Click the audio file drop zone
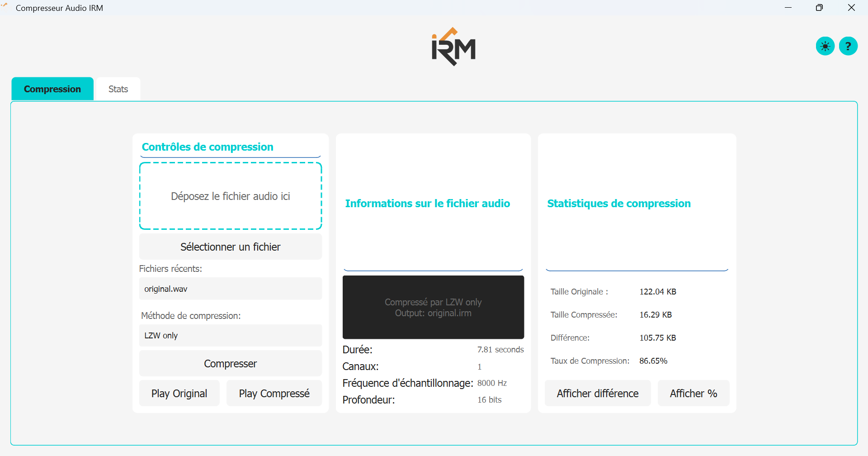This screenshot has height=456, width=868. (231, 196)
